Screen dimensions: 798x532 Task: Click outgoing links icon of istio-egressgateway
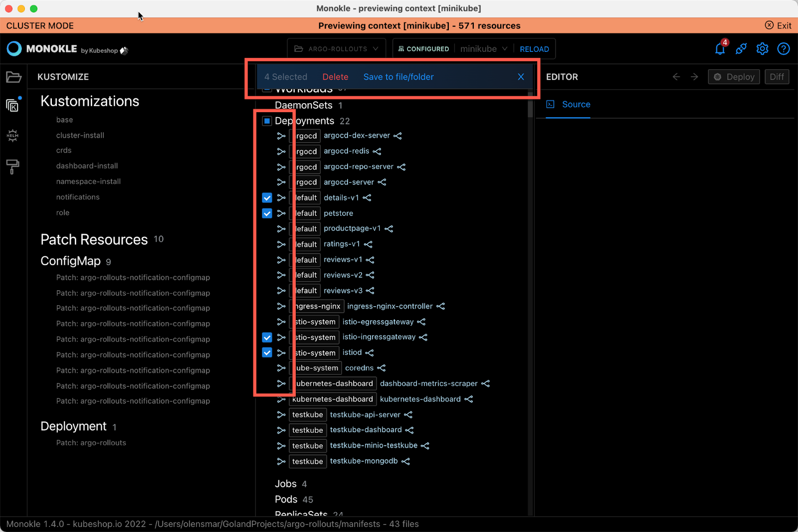coord(421,322)
